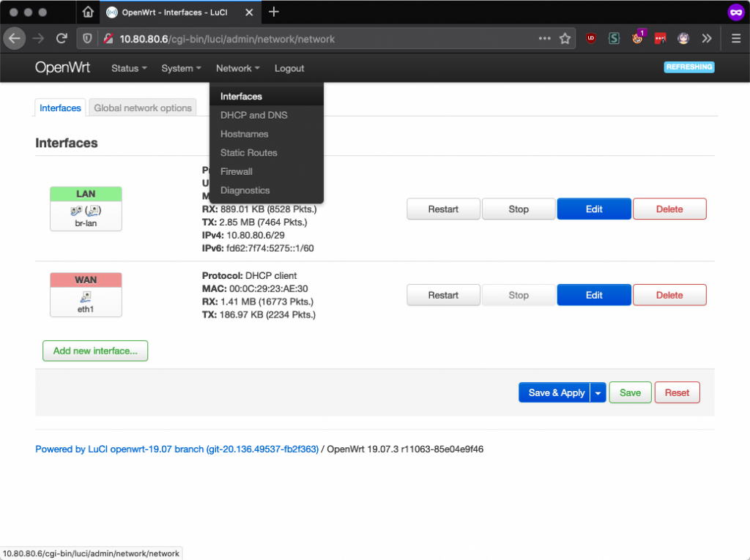750x560 pixels.
Task: Open the uBlock Origin extension icon
Action: point(591,39)
